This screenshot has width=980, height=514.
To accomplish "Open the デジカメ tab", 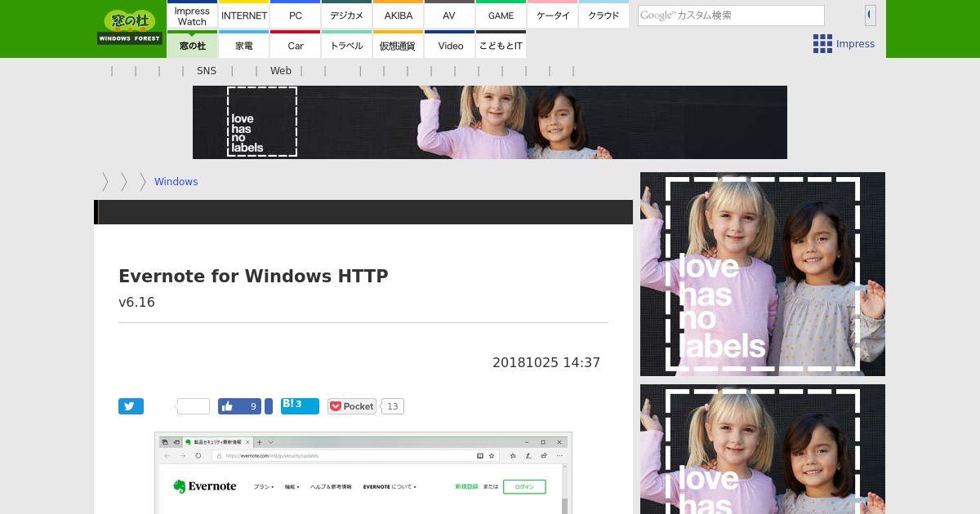I will click(347, 15).
